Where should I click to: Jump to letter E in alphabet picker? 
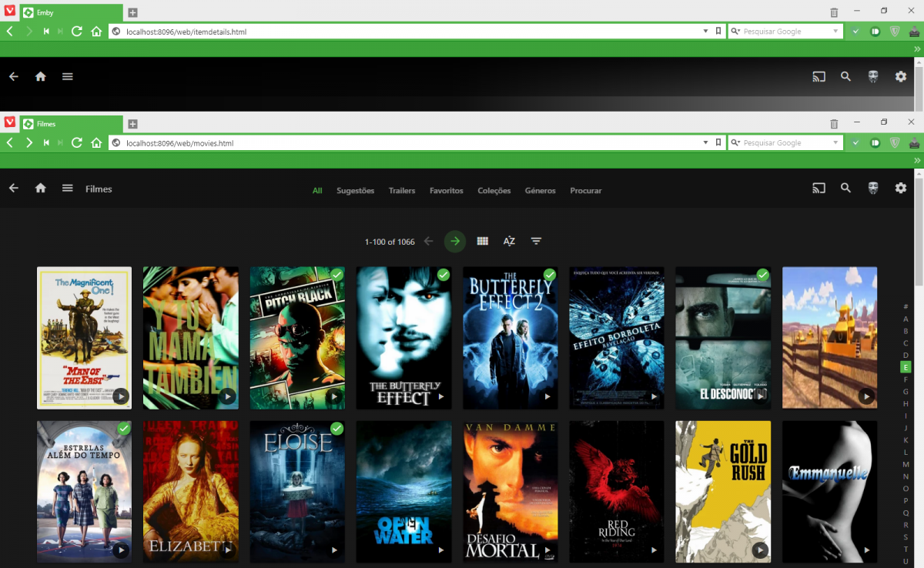(x=906, y=367)
